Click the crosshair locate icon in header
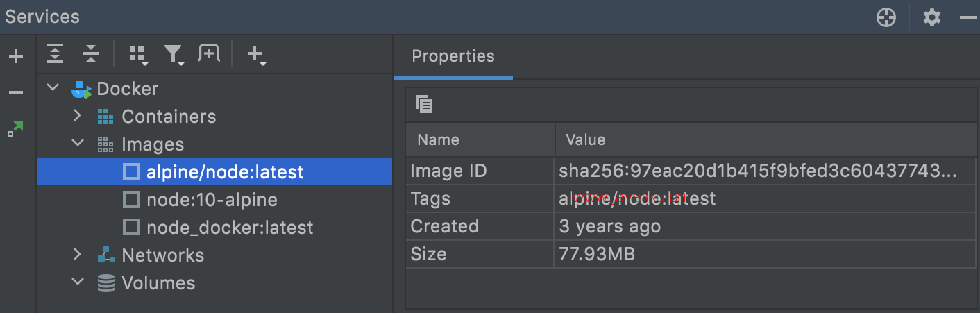The image size is (980, 313). (x=886, y=18)
